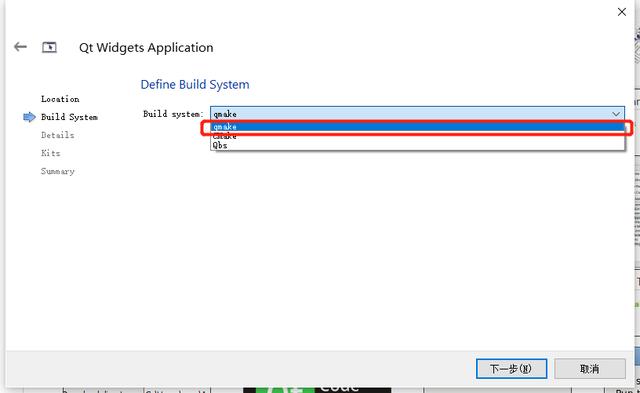Click the Build system field label
This screenshot has height=393, width=640.
[x=173, y=114]
